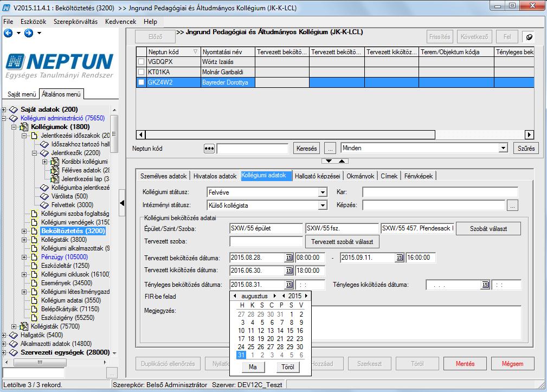Open the Minden filter dropdown
The height and width of the screenshot is (392, 547).
pos(503,148)
